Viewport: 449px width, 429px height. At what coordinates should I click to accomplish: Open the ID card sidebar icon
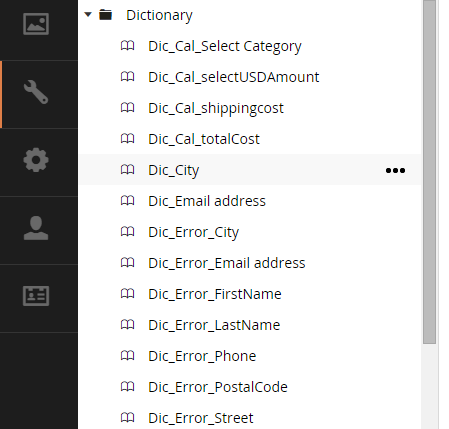[36, 296]
